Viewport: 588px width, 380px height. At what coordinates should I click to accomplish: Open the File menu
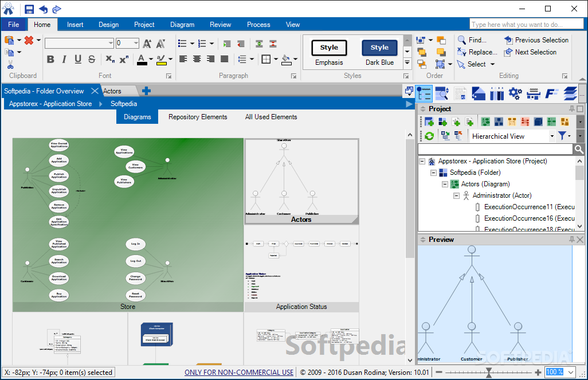point(14,25)
